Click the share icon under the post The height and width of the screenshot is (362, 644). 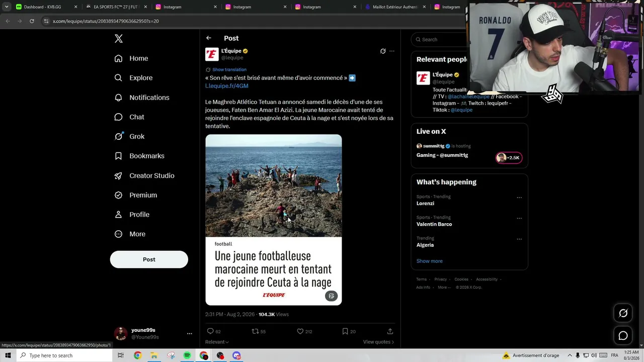tap(390, 331)
